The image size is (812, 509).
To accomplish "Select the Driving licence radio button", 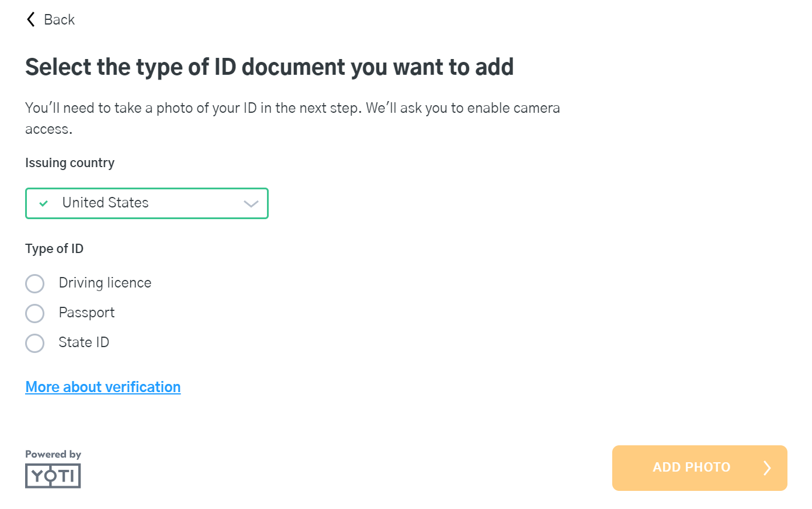I will (35, 283).
